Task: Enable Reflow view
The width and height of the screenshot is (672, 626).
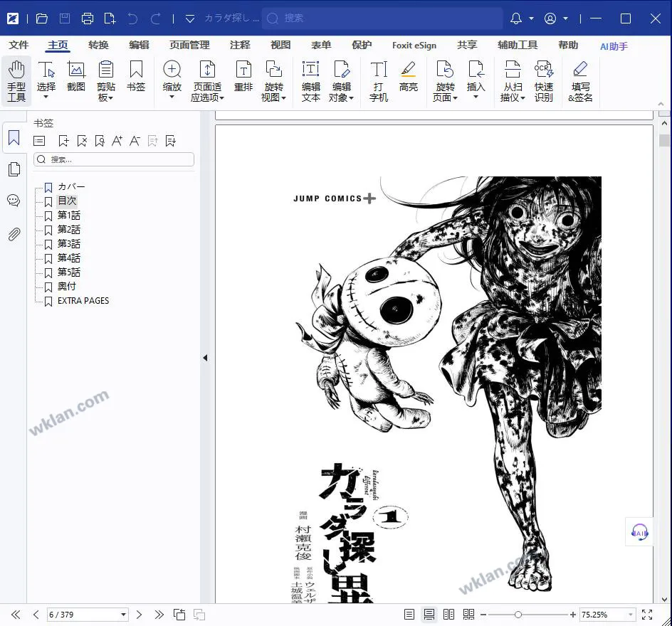Action: (243, 76)
